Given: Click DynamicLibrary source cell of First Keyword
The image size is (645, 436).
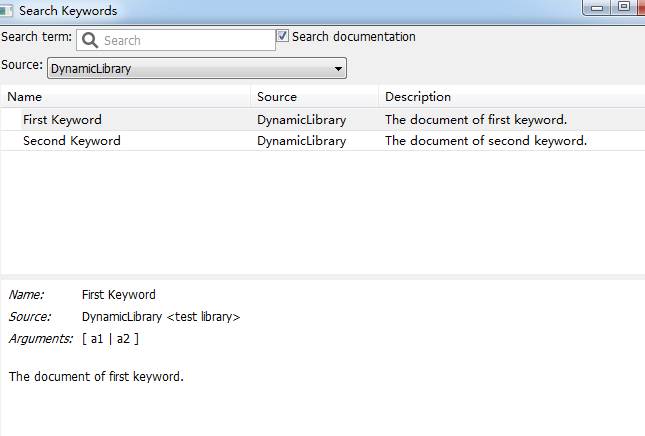Looking at the screenshot, I should [x=302, y=120].
